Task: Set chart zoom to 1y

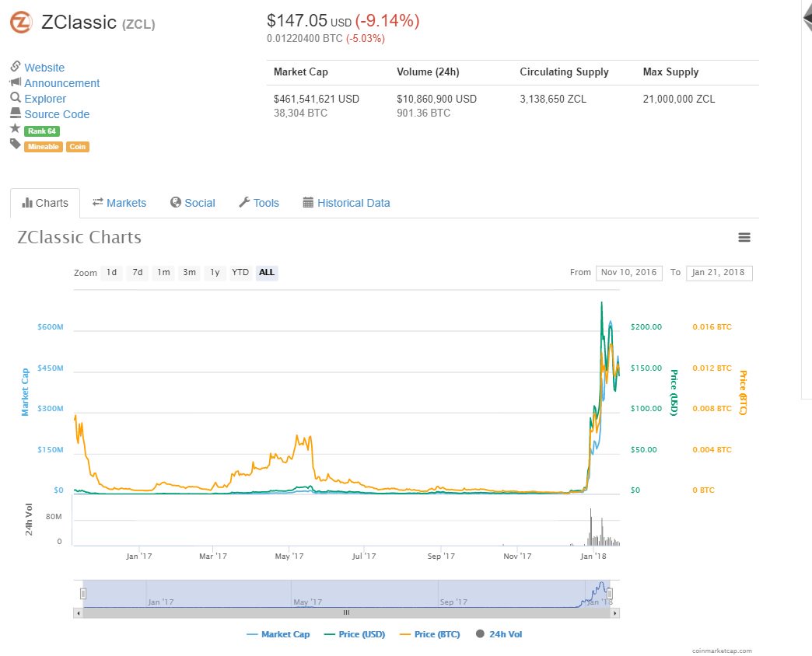Action: (215, 273)
